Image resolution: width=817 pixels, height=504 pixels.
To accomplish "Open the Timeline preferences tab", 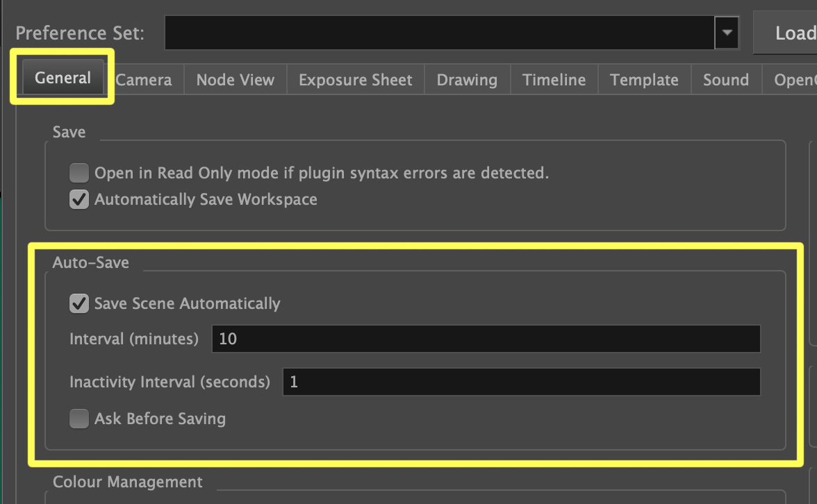I will coord(554,79).
